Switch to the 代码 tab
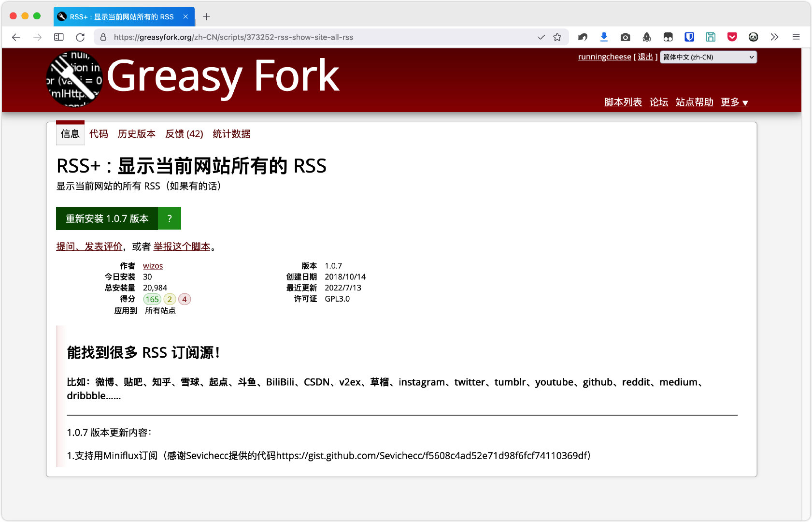Image resolution: width=812 pixels, height=522 pixels. pos(99,134)
